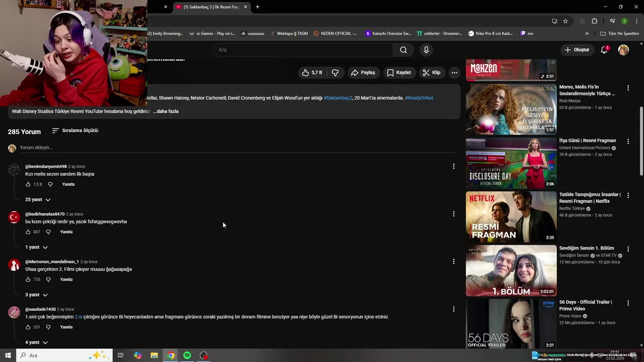
Task: Show hidden bookmarks with chevron
Action: click(x=587, y=34)
